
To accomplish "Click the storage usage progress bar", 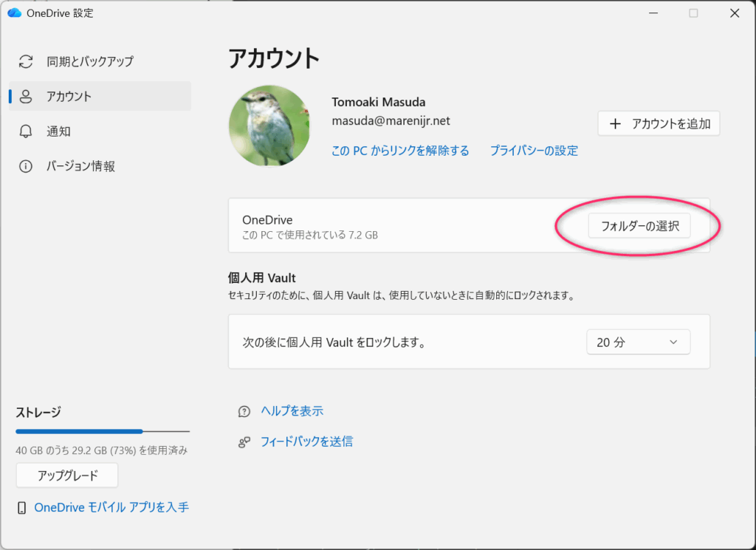I will point(102,431).
